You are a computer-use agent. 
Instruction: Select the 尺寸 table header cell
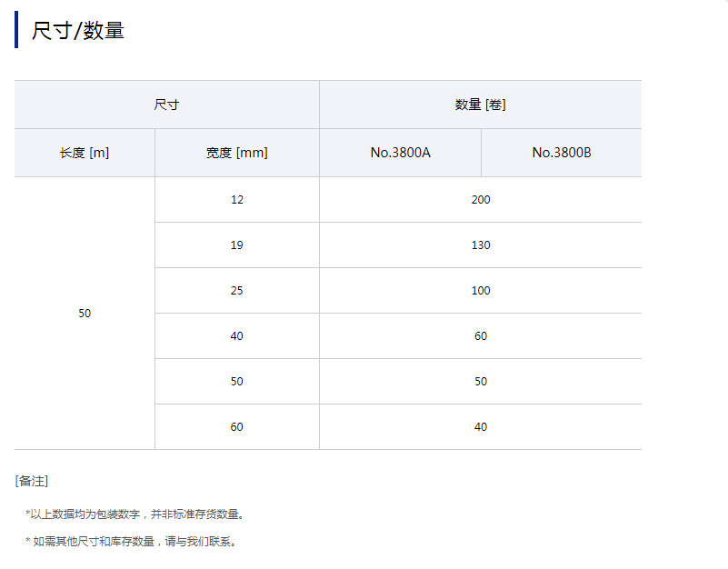[166, 105]
